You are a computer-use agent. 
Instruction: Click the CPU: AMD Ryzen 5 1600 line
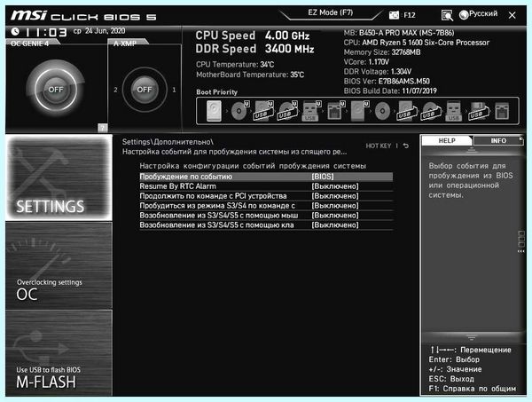tap(417, 43)
